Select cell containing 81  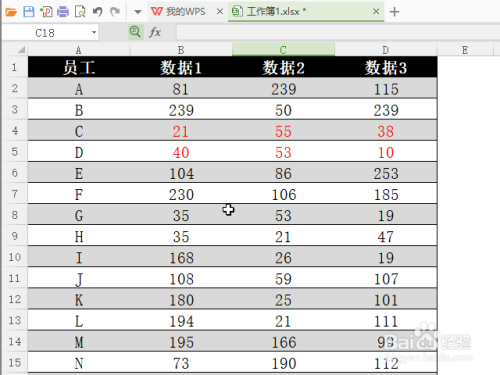tap(181, 89)
